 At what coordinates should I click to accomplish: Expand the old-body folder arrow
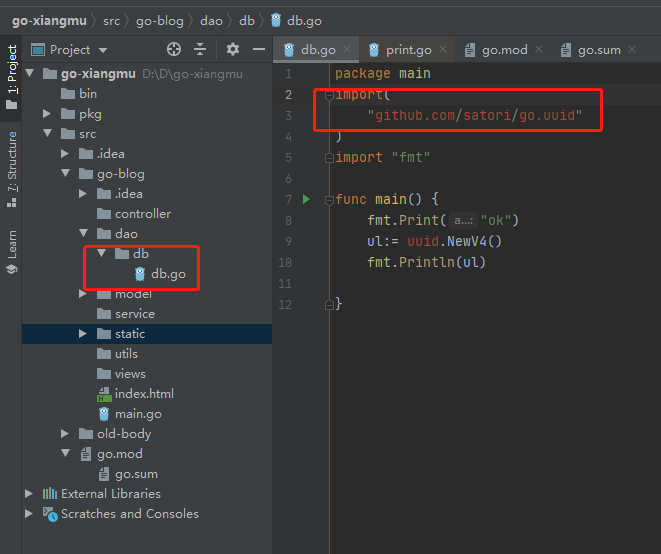(65, 433)
